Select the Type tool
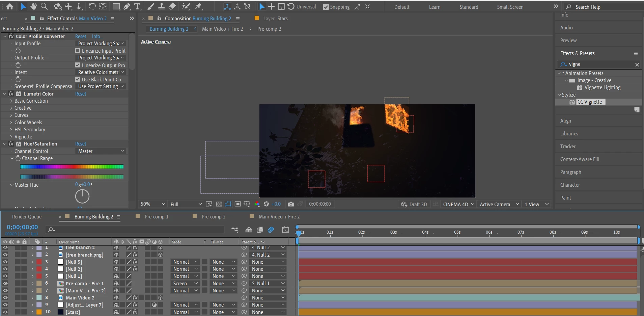 [137, 6]
